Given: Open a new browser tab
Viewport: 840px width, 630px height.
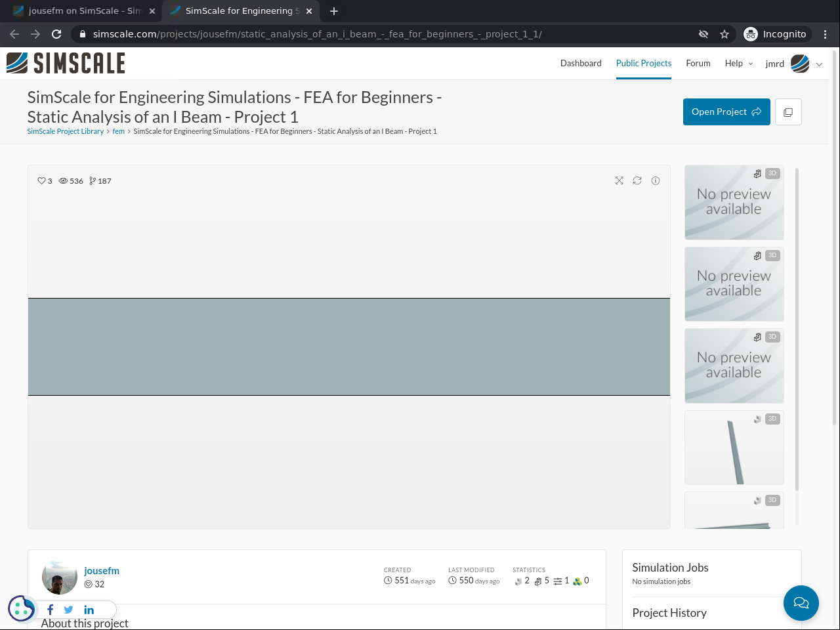Looking at the screenshot, I should (334, 11).
